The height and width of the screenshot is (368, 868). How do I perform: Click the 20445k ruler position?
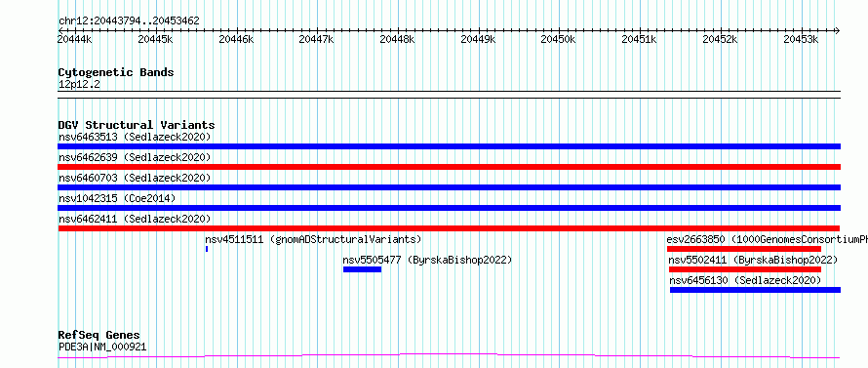click(x=156, y=39)
